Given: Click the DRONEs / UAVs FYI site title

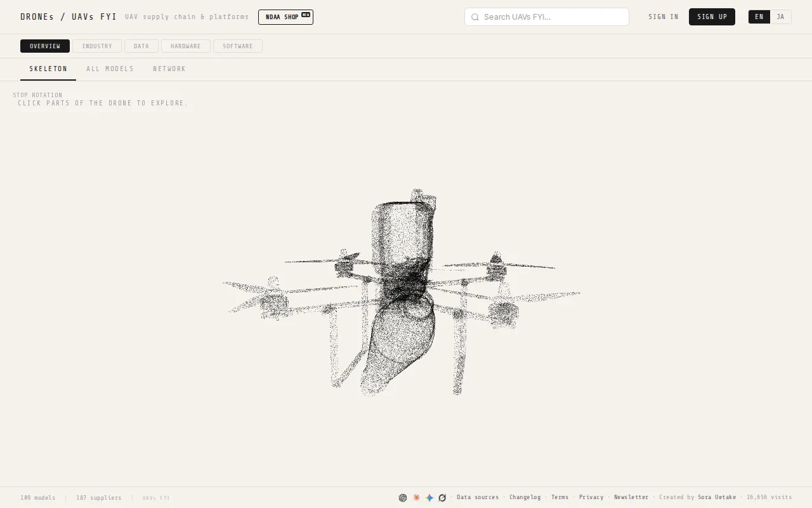Looking at the screenshot, I should tap(69, 17).
